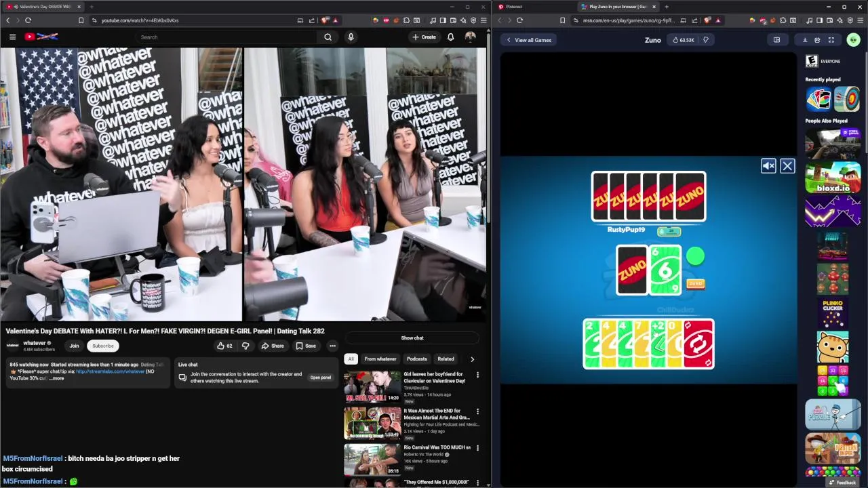Open the three-dot more actions for video

pyautogui.click(x=332, y=346)
